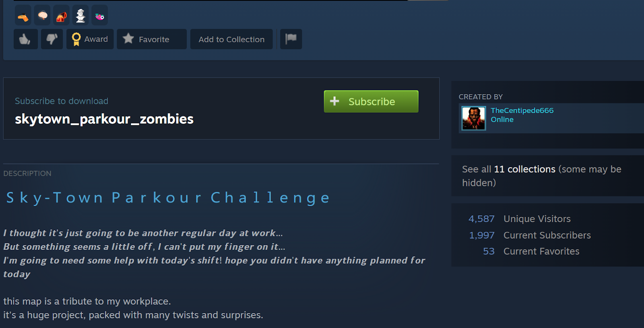The height and width of the screenshot is (328, 644).
Task: Click the Favorite star button
Action: (x=152, y=39)
